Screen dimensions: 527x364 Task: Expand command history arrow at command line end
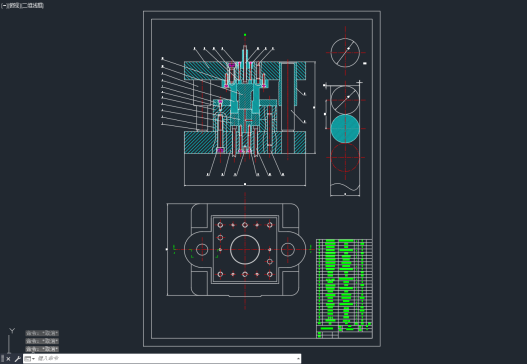[x=298, y=359]
